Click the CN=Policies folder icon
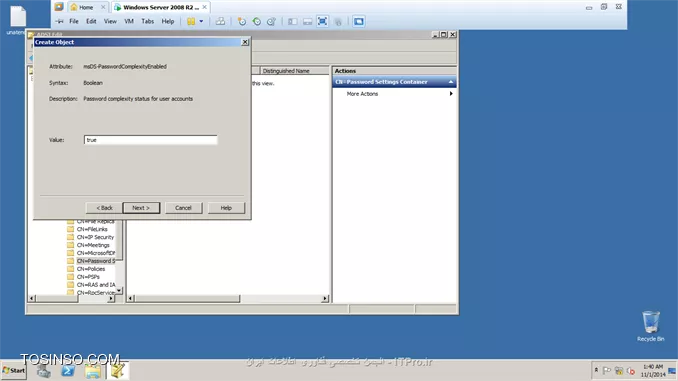This screenshot has height=381, width=678. click(70, 269)
